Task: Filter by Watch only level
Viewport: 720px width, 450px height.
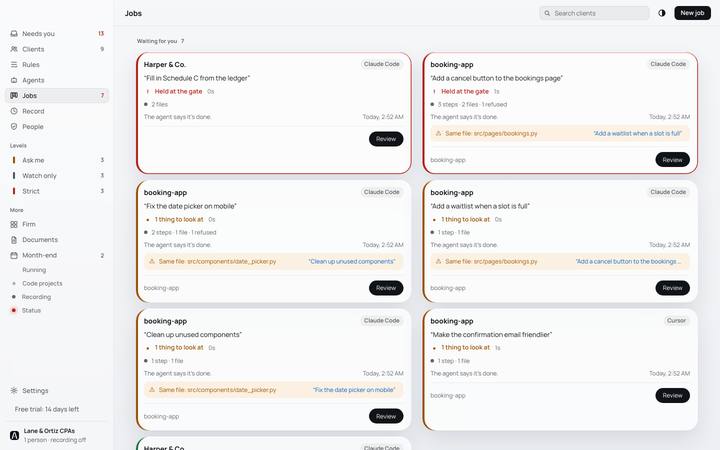Action: tap(57, 176)
